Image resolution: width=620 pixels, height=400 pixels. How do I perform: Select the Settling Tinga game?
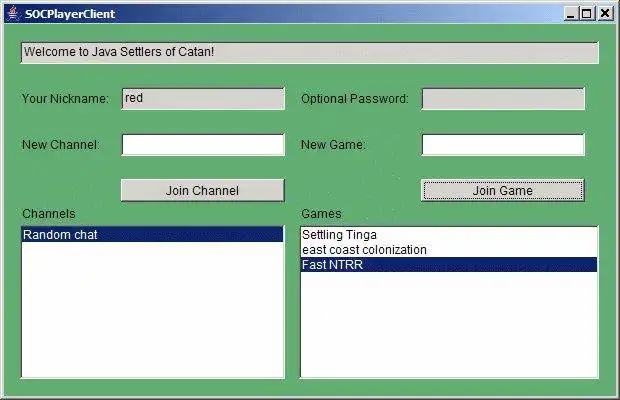click(x=449, y=235)
